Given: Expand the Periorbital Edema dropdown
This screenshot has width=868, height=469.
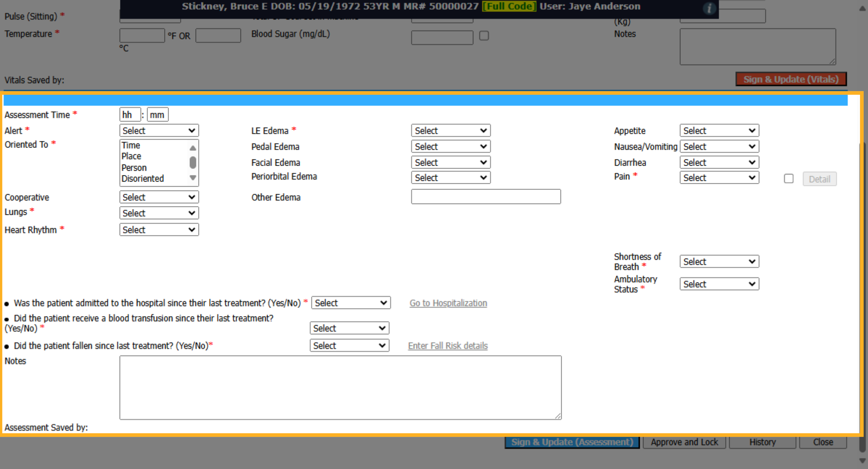Looking at the screenshot, I should click(451, 178).
